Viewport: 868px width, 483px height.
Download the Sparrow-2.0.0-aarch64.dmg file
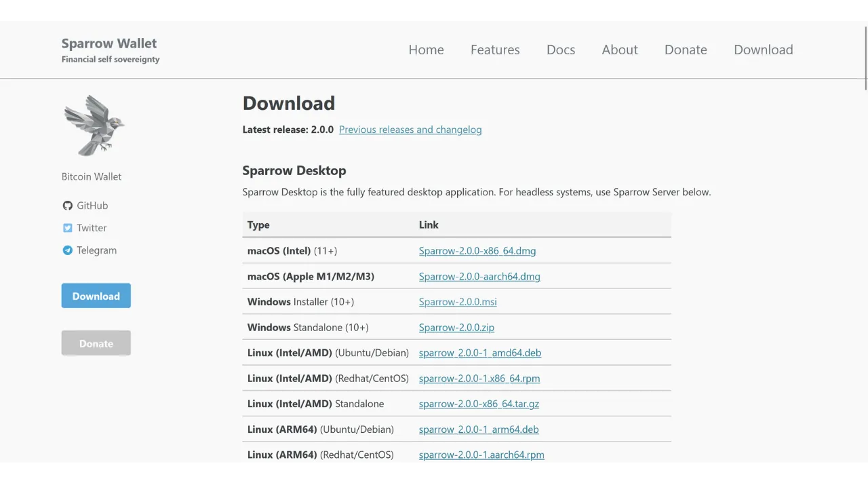(479, 277)
